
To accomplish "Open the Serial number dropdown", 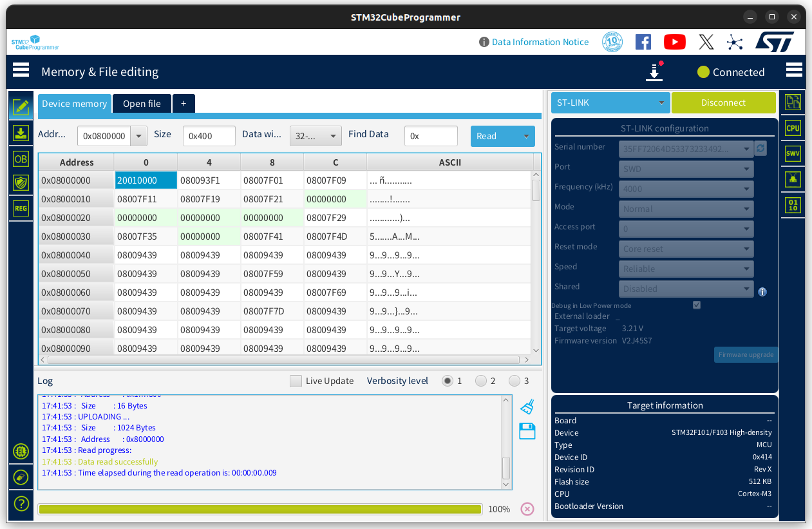I will [686, 149].
